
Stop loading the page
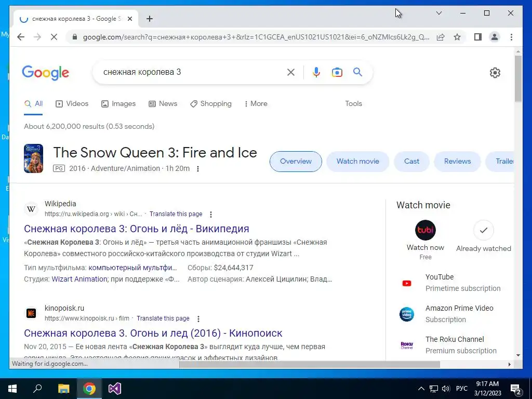tap(54, 37)
